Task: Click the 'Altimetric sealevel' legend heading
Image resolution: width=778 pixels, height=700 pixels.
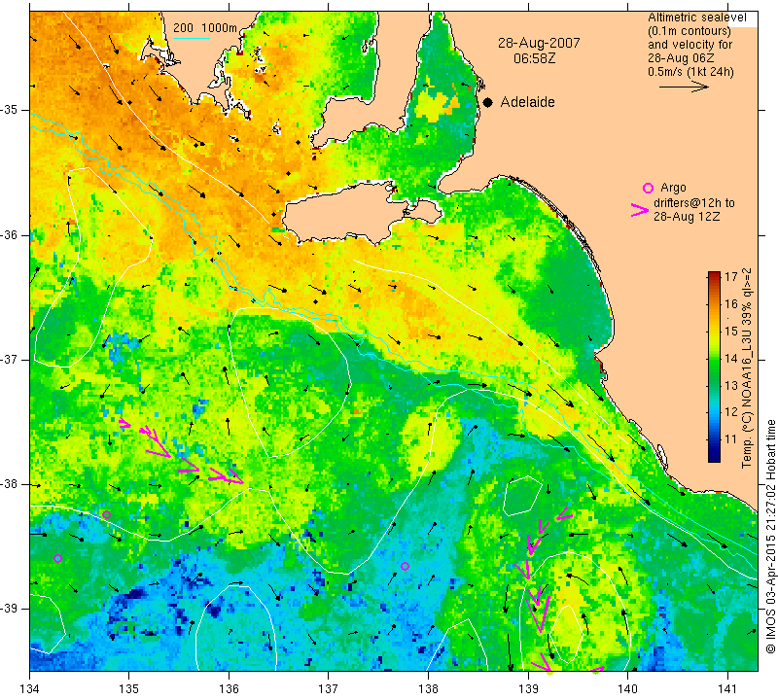Action: click(x=696, y=17)
